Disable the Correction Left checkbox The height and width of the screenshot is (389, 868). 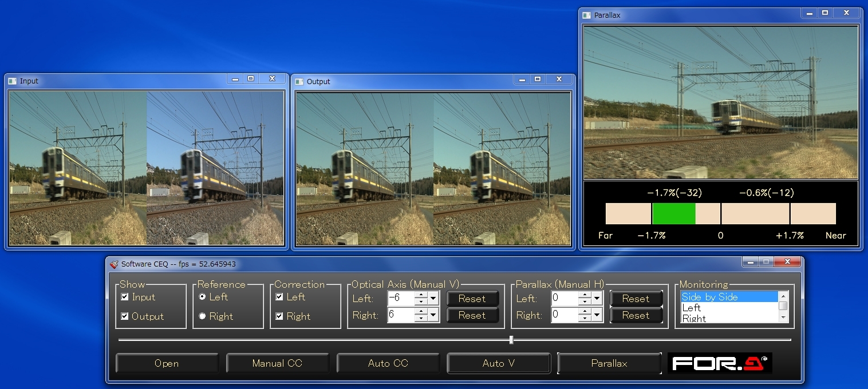(279, 297)
